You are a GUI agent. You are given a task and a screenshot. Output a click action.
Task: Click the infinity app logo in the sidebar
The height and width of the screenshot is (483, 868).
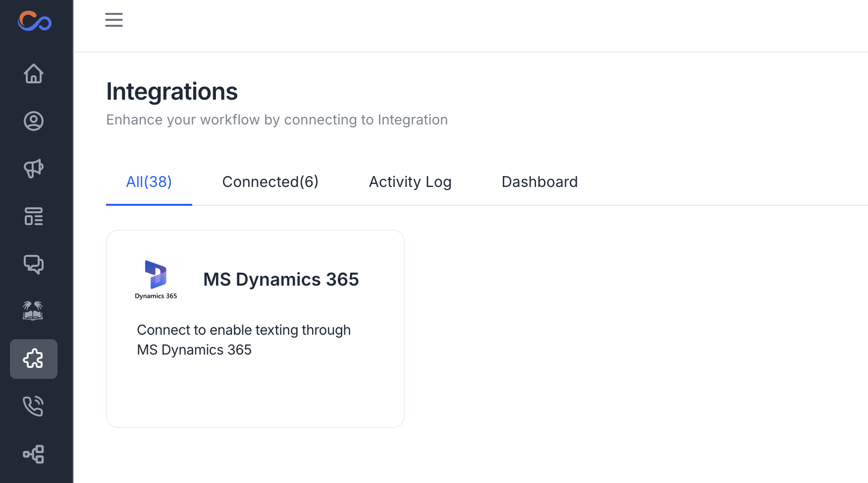35,21
